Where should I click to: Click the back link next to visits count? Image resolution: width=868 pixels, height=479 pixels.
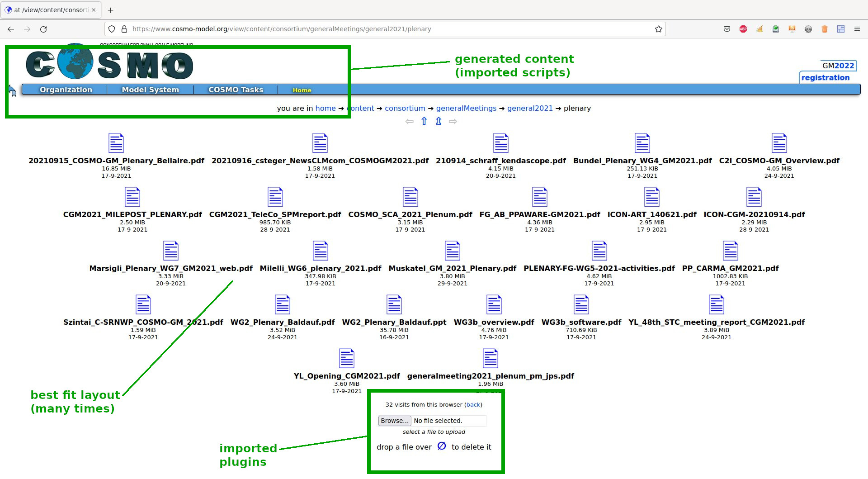pyautogui.click(x=473, y=405)
